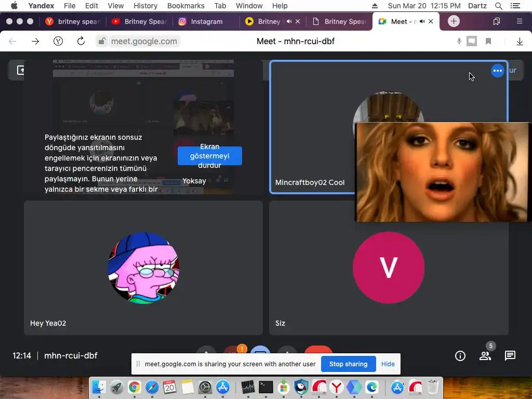The image size is (532, 399).
Task: Switch to the YouTube Britney Spears tab
Action: (x=139, y=21)
